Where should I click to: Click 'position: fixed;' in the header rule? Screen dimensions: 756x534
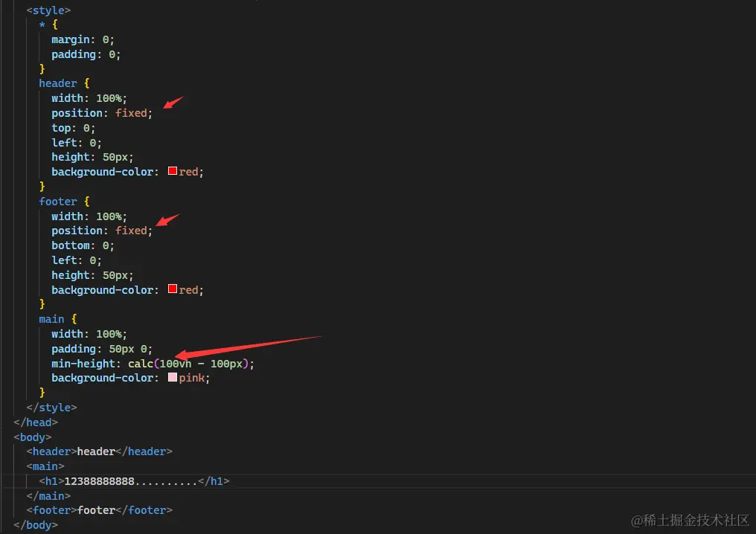[102, 113]
